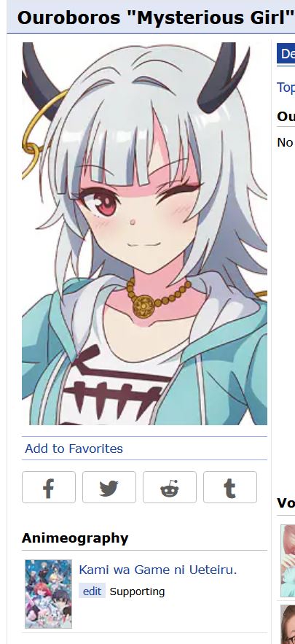
Task: Click the Ouroboros character portrait image
Action: click(x=144, y=233)
